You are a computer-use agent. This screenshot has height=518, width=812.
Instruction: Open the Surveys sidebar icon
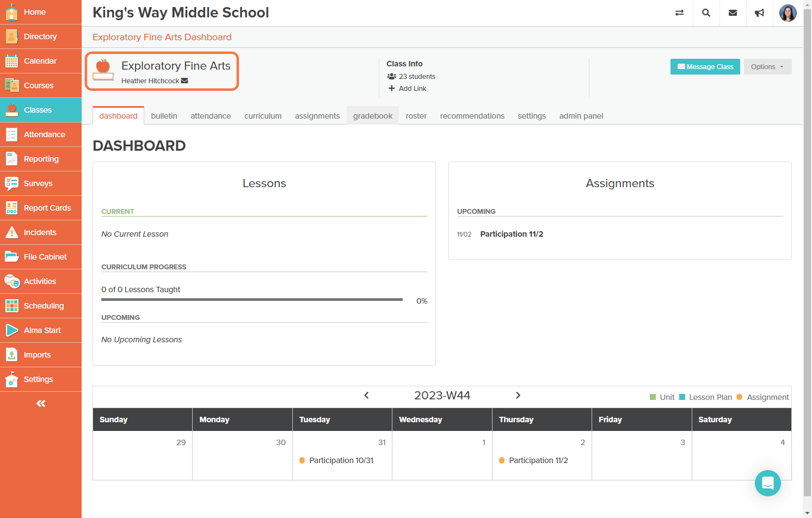click(12, 183)
